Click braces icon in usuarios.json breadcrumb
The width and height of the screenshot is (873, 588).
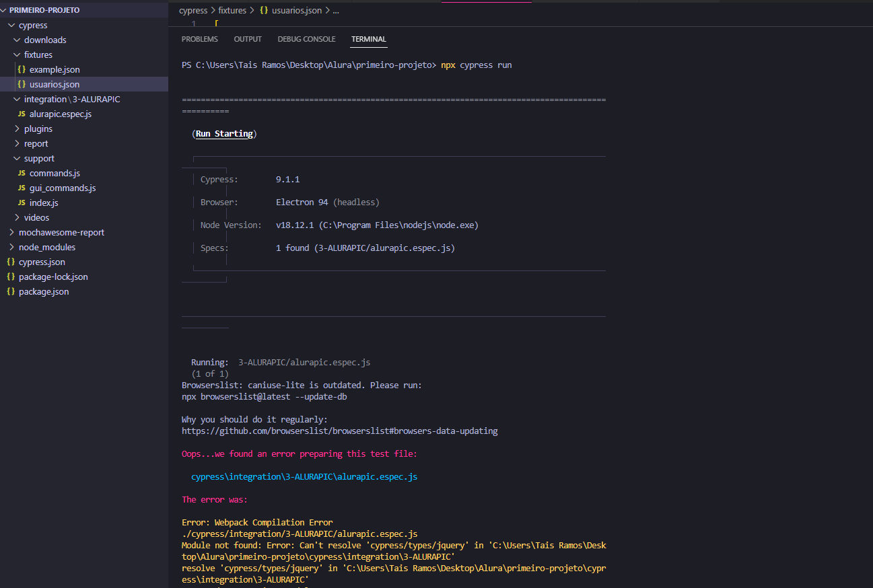[x=265, y=11]
